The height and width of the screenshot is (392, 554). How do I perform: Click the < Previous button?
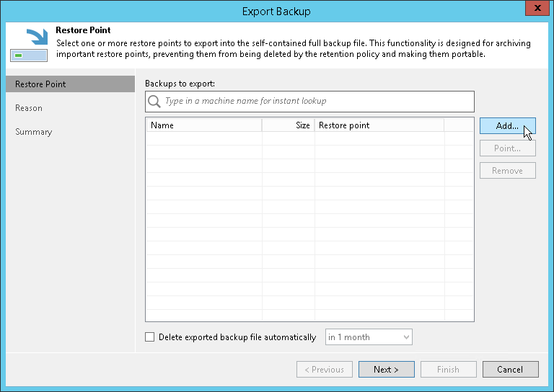pyautogui.click(x=324, y=370)
